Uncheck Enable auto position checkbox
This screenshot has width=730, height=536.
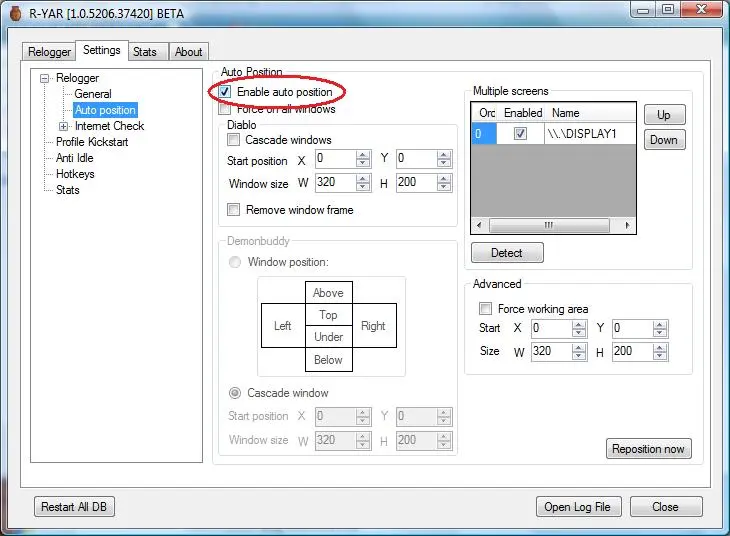coord(225,92)
